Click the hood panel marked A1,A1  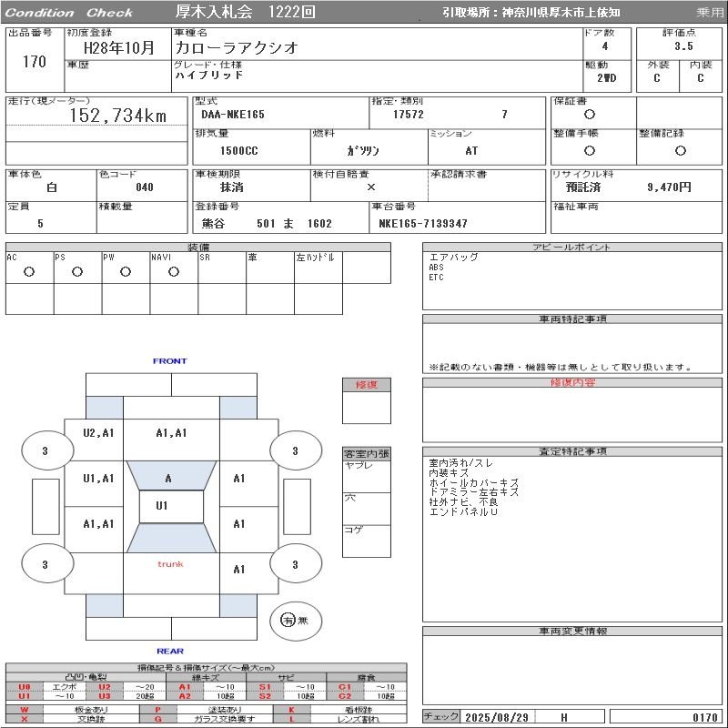[x=171, y=440]
